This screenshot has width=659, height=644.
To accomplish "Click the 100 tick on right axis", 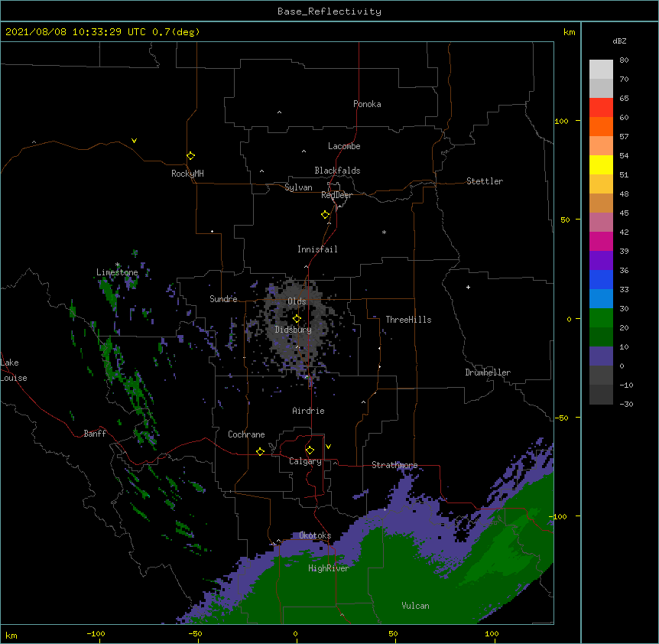I will [x=561, y=121].
